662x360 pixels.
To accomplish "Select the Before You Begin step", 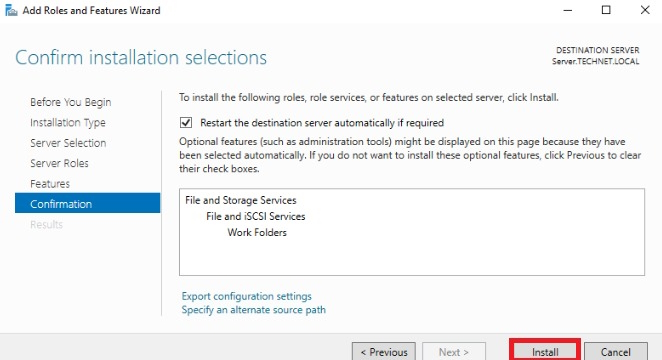I will (71, 102).
